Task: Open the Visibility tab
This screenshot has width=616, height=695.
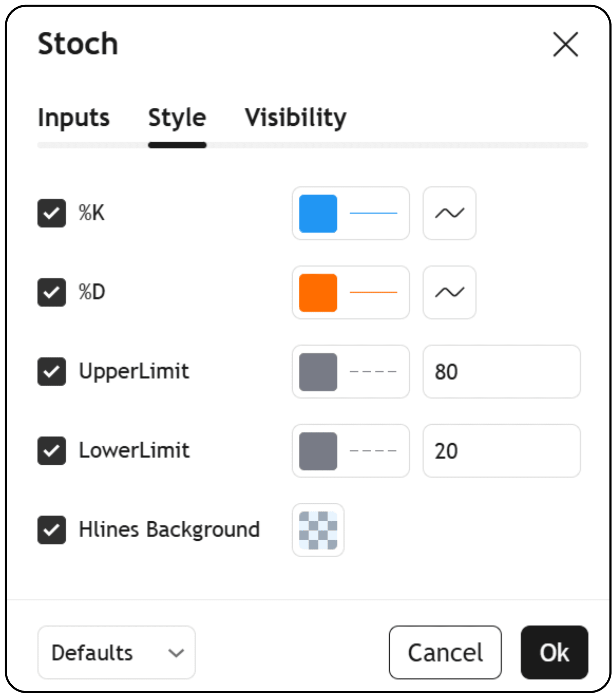Action: pos(295,118)
